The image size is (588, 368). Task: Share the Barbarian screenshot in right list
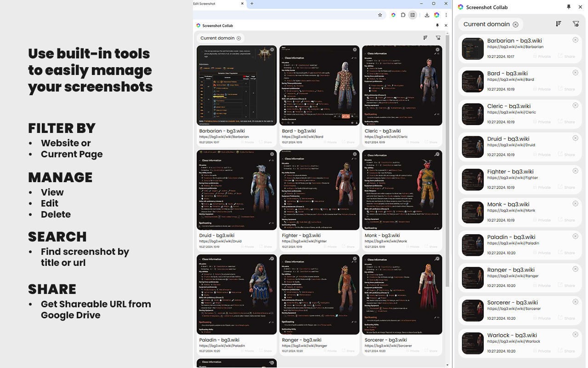[566, 56]
